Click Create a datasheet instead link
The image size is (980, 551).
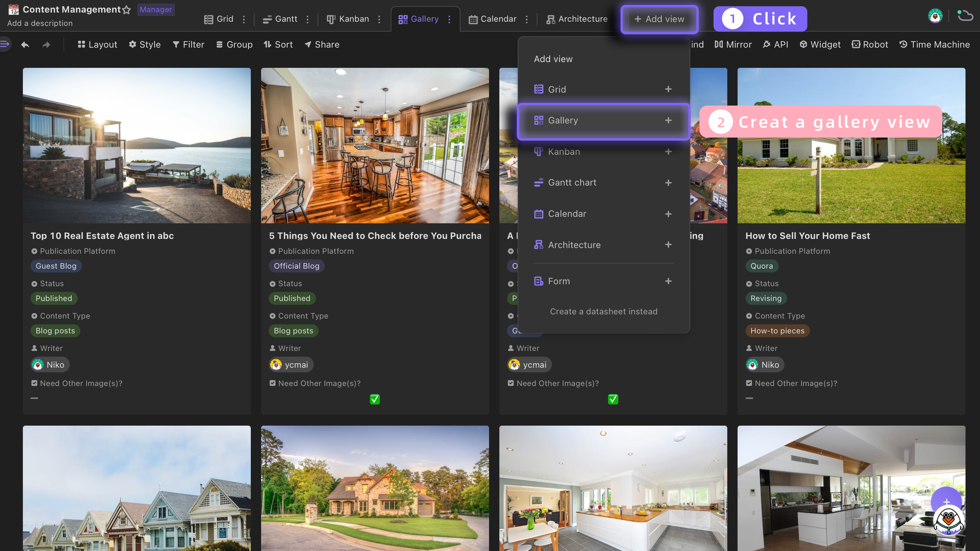tap(604, 312)
